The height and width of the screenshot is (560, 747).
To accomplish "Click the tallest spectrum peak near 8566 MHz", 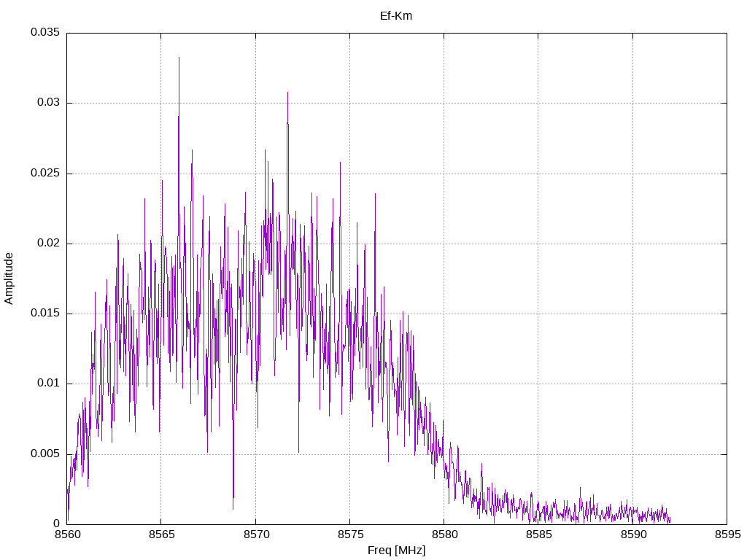I will tap(179, 58).
